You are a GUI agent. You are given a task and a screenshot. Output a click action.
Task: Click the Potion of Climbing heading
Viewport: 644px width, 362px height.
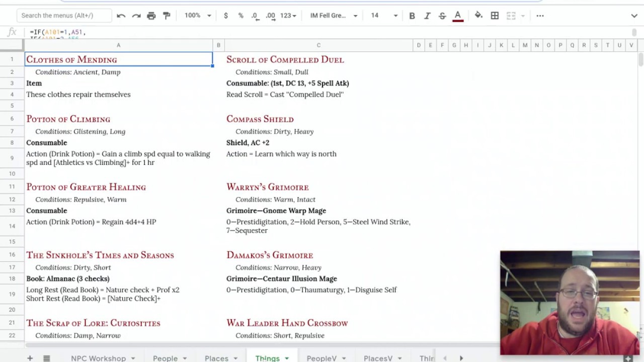(x=68, y=119)
